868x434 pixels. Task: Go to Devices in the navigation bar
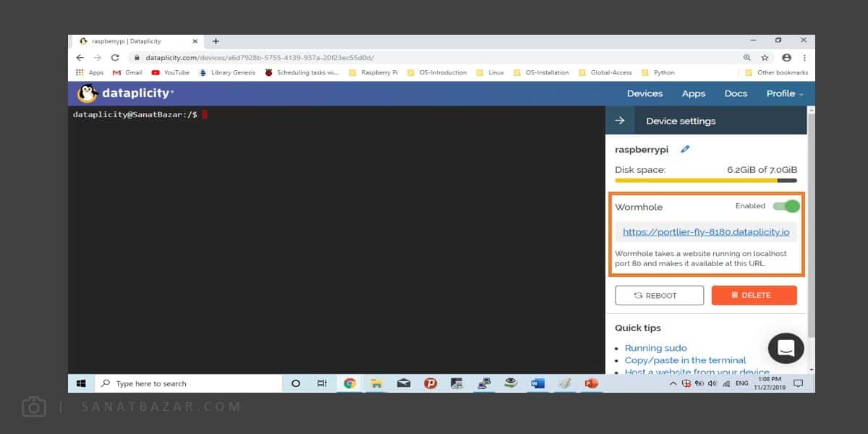(644, 93)
